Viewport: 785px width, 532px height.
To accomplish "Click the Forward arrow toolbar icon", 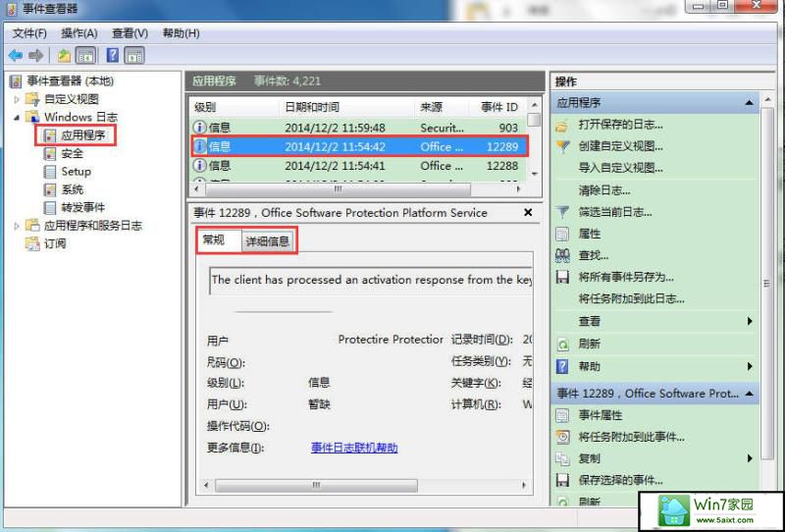I will tap(35, 55).
